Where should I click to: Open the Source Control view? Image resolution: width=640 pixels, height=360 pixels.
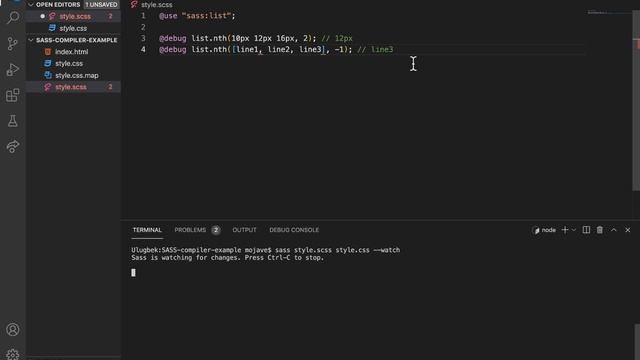point(13,44)
